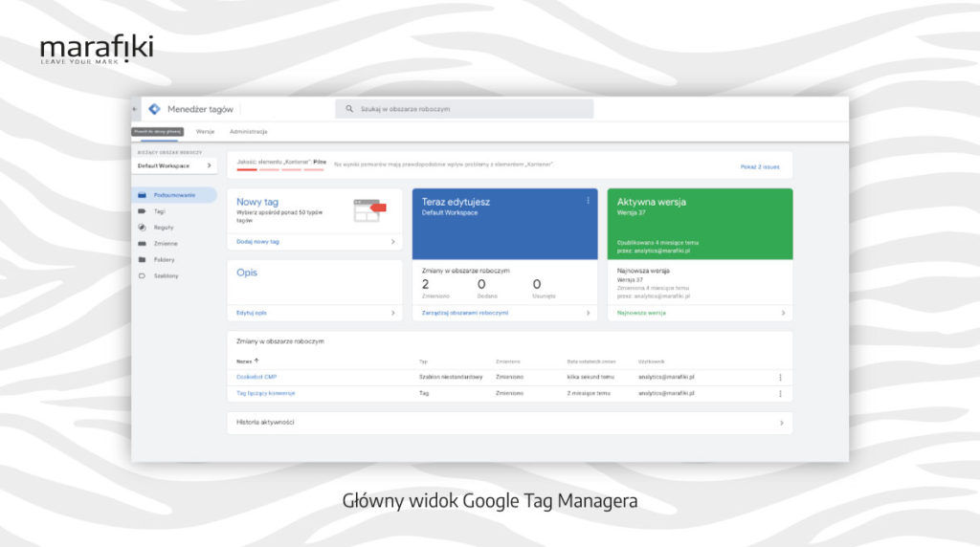This screenshot has height=547, width=980.
Task: Click the Reguły sidebar icon
Action: click(x=142, y=228)
